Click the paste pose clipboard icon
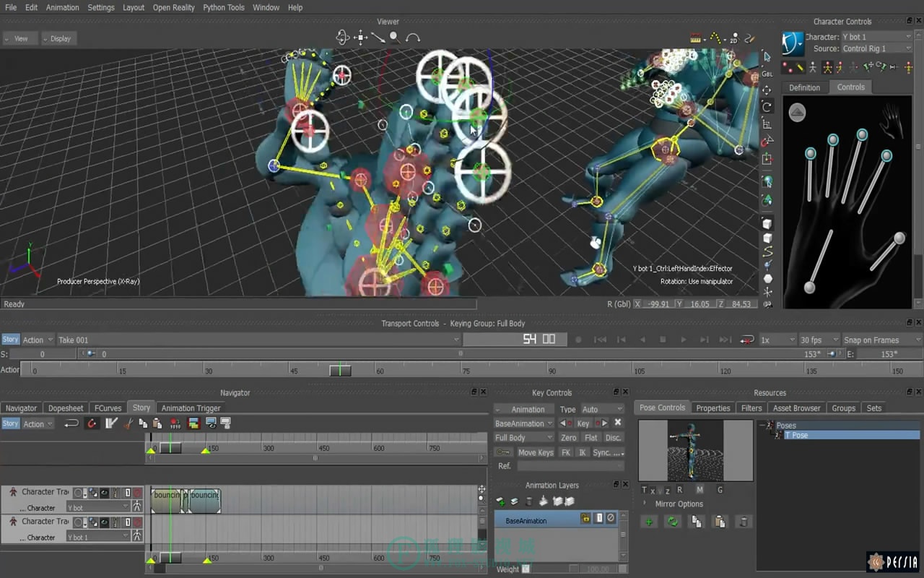Viewport: 924px width, 578px height. coord(719,522)
